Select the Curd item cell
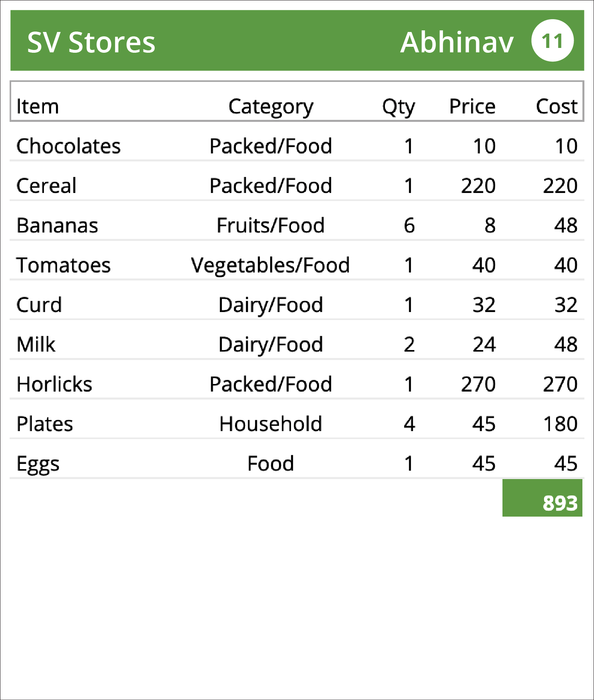The image size is (594, 700). tap(39, 305)
